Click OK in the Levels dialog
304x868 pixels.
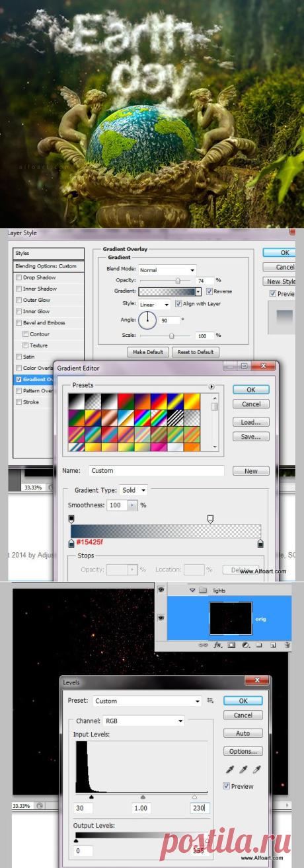[243, 701]
